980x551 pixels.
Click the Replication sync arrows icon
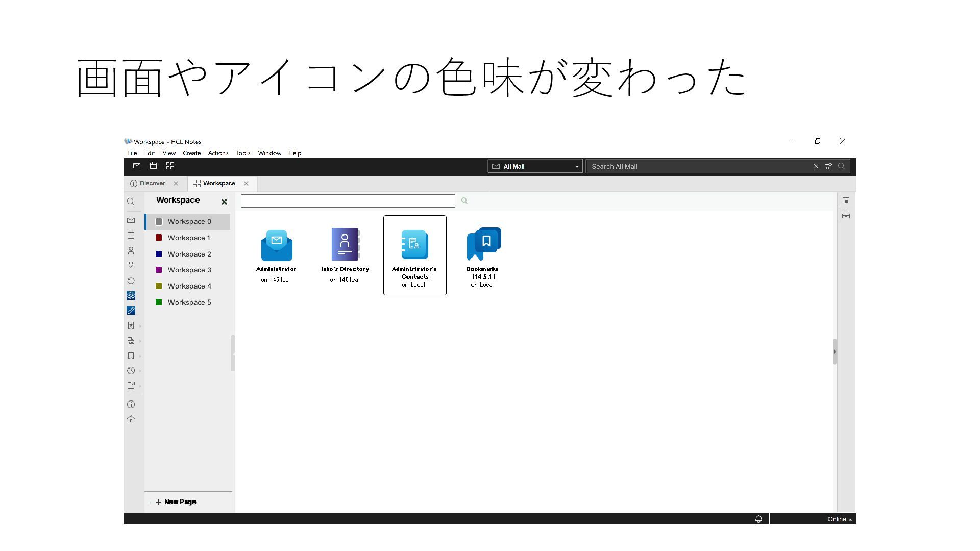coord(131,281)
